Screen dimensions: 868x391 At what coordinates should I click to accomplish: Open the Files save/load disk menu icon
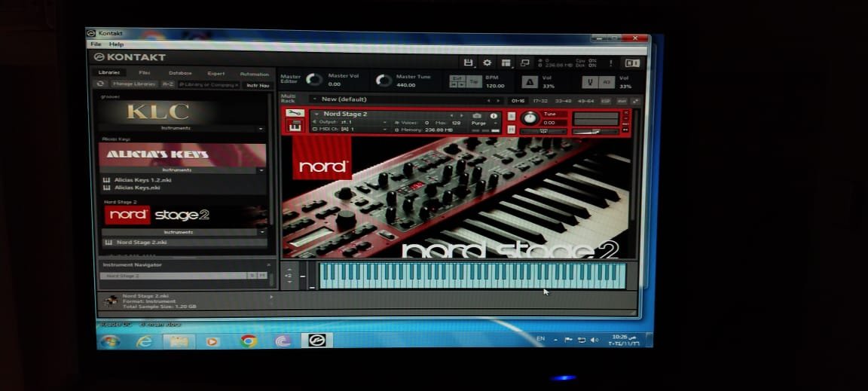(x=469, y=63)
